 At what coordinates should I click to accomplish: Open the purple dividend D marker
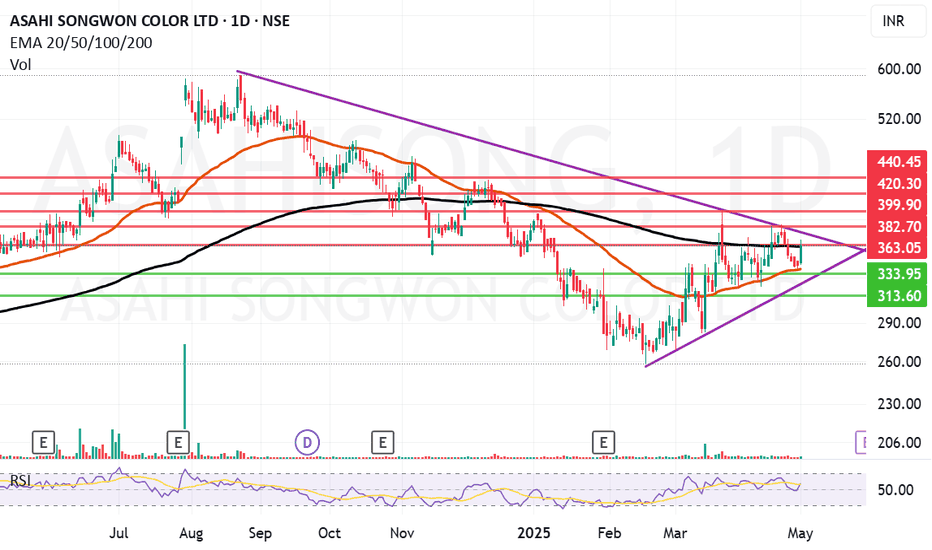coord(307,442)
